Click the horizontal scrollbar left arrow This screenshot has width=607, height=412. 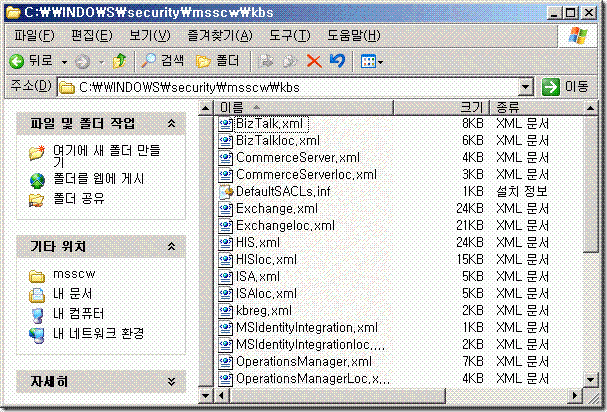[222, 395]
